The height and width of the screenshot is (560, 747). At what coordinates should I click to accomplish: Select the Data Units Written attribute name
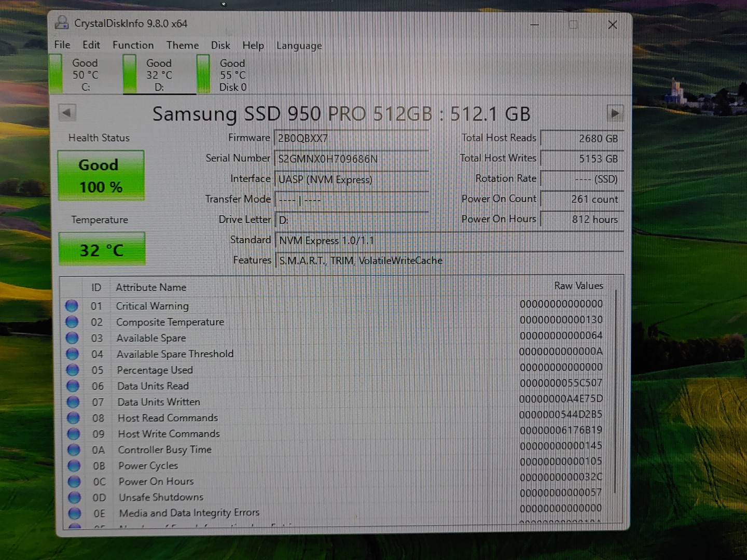158,402
